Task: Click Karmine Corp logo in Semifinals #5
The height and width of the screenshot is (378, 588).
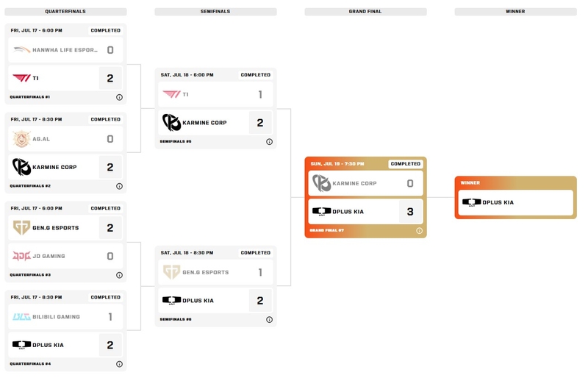Action: pos(172,123)
